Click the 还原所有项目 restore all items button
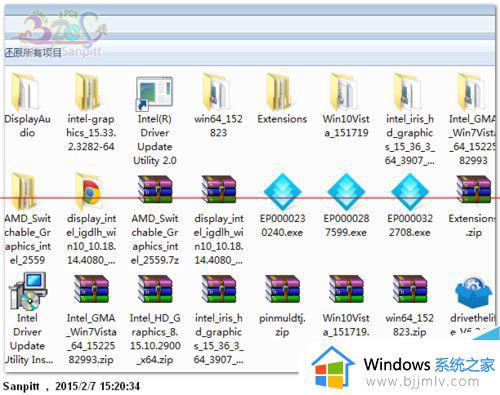Screen dimensions: 500x395 33,52
